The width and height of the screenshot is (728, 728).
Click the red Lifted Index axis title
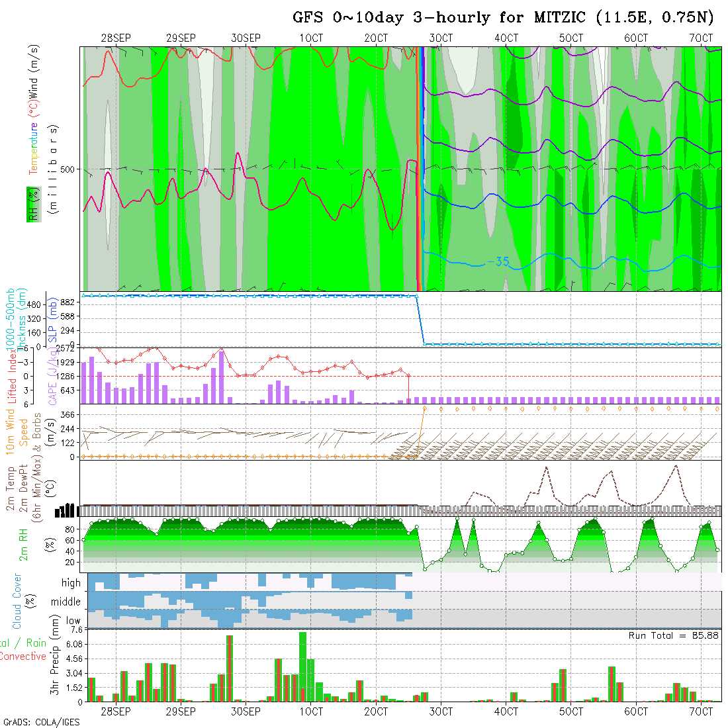point(12,375)
